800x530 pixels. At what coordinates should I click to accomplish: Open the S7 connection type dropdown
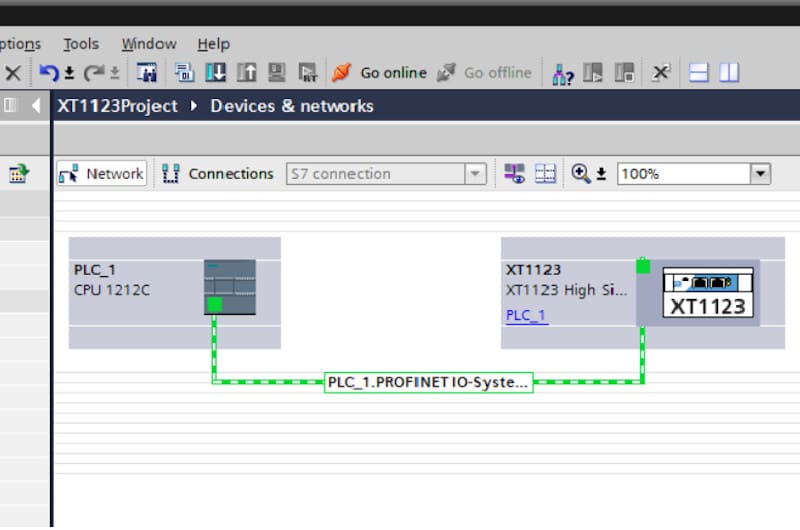coord(475,174)
